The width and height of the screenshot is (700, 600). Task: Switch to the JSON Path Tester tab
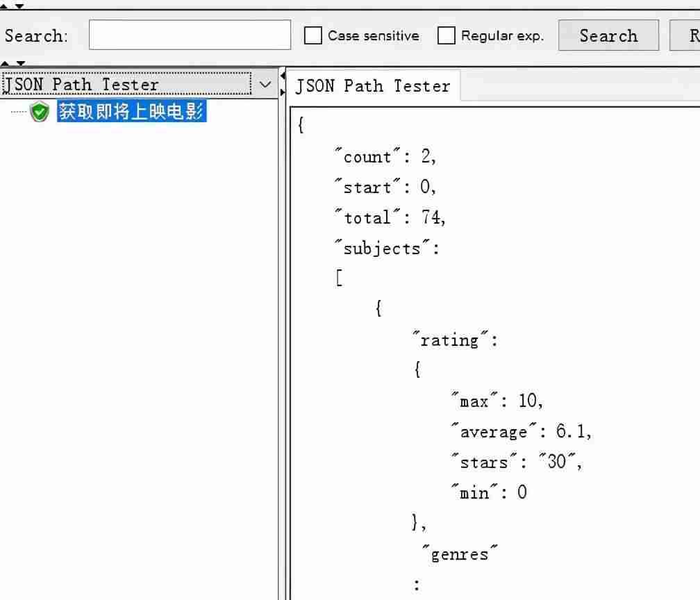pos(373,85)
